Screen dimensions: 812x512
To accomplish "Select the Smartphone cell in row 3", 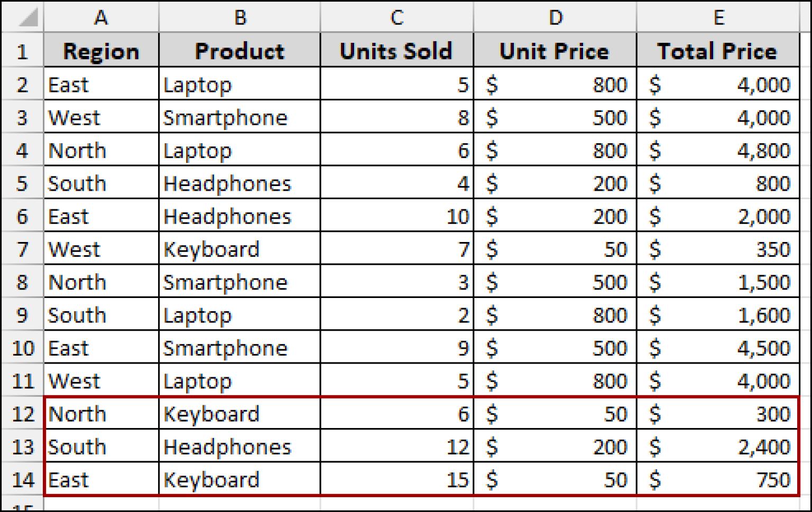I will (239, 117).
